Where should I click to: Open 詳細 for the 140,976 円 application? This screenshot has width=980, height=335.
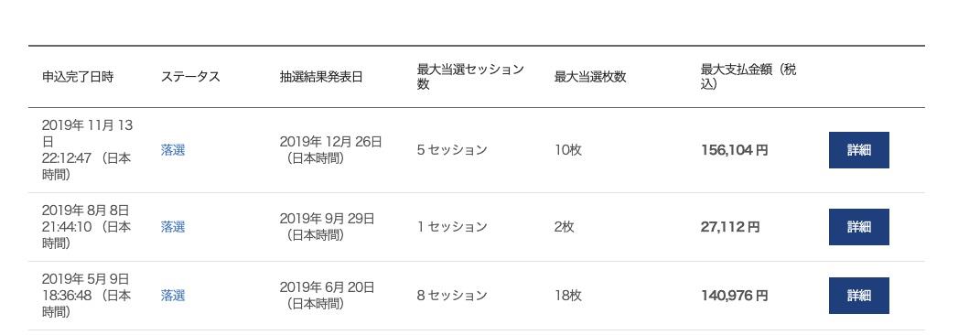tap(858, 296)
